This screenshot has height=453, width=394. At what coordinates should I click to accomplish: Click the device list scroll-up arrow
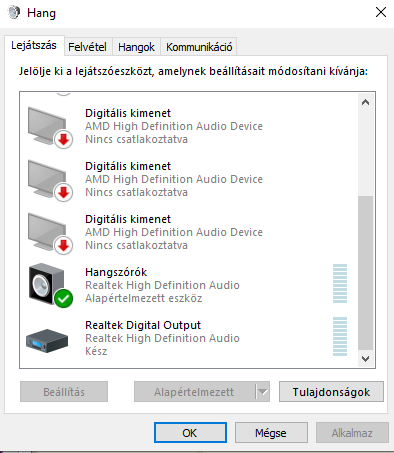[x=365, y=102]
